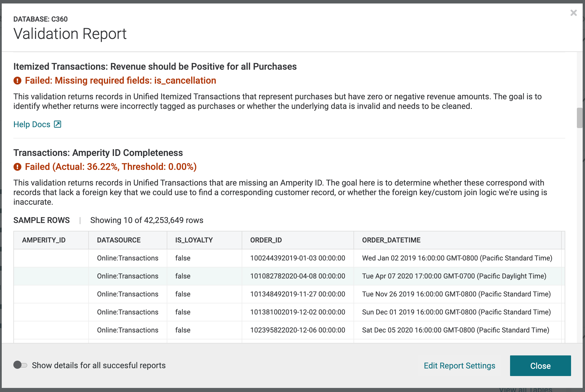Click the false value in the Nov 26 2019 row
This screenshot has width=585, height=392.
tap(183, 294)
